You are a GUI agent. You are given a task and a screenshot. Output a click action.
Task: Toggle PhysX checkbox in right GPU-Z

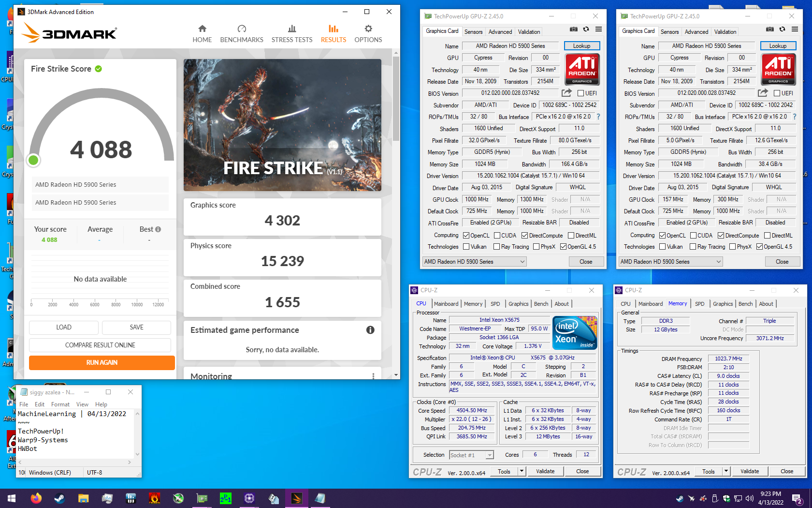pyautogui.click(x=732, y=247)
